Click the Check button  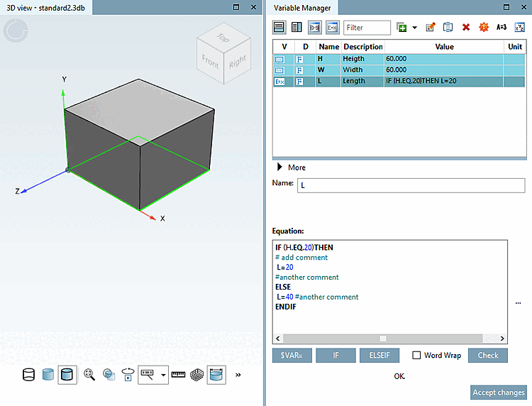point(487,356)
